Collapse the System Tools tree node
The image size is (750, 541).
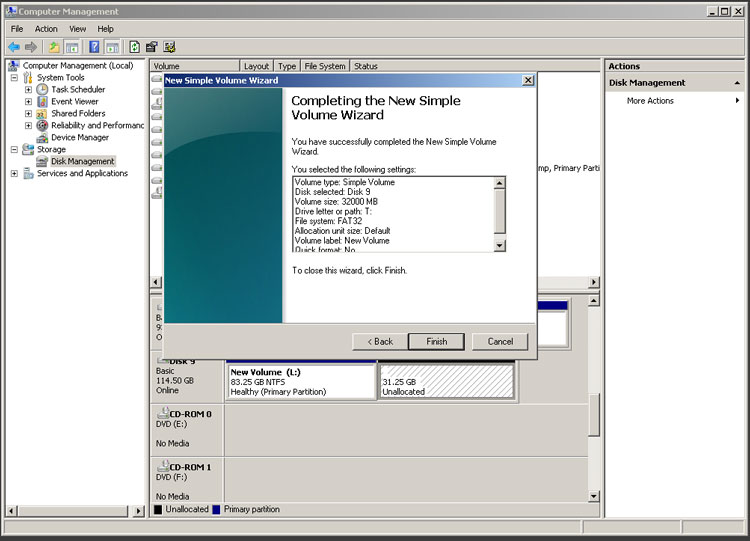[14, 77]
